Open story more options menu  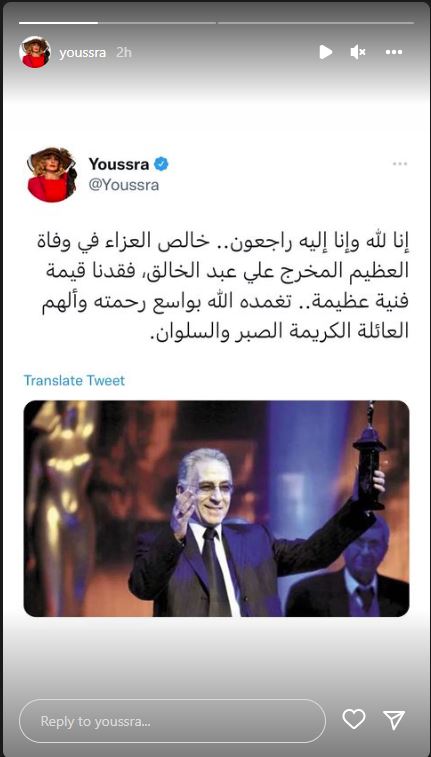(x=394, y=52)
